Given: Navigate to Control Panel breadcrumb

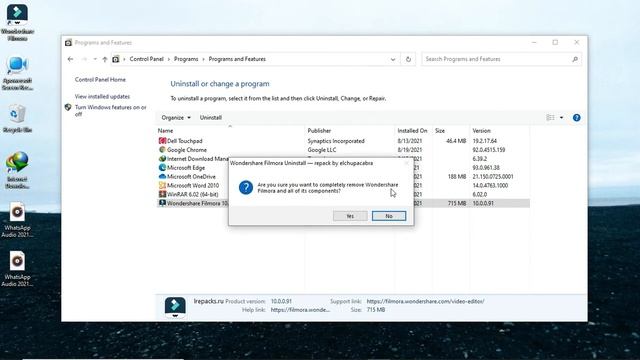Looking at the screenshot, I should click(147, 59).
